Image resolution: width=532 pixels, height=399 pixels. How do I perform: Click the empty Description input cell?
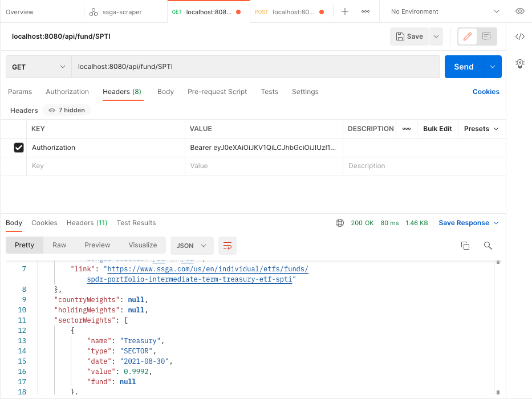[424, 166]
